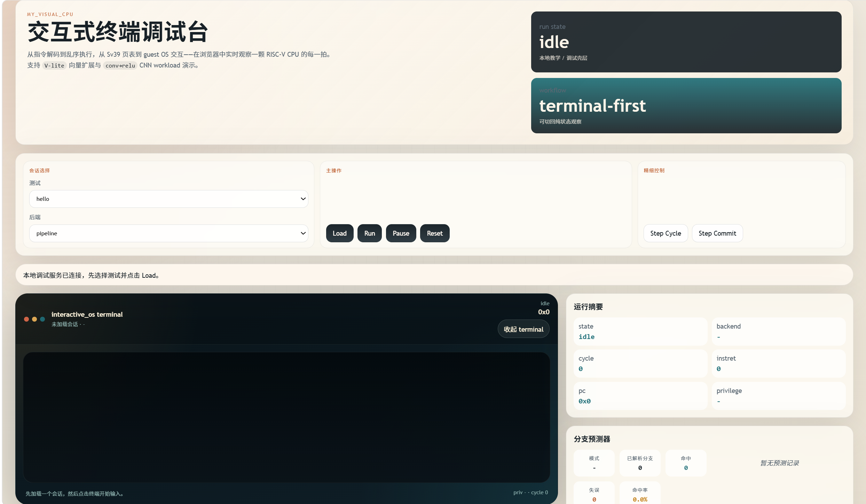Click the yellow dot in terminal header

[x=34, y=319]
